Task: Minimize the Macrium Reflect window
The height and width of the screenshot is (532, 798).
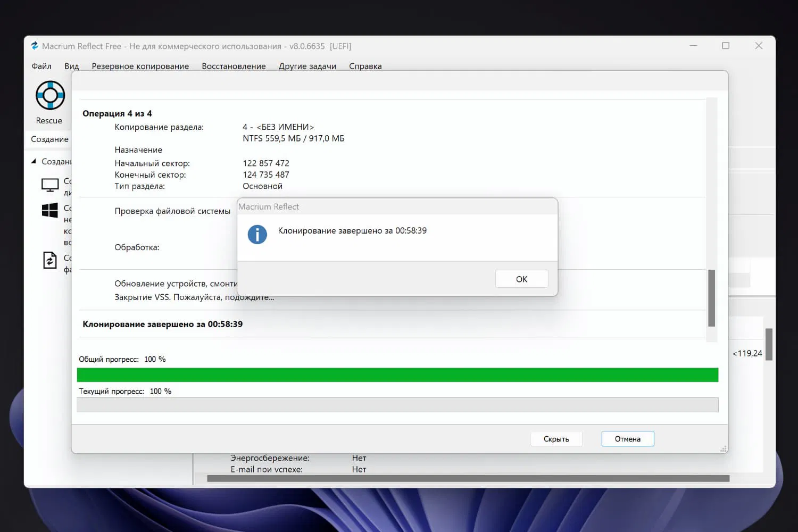Action: coord(693,46)
